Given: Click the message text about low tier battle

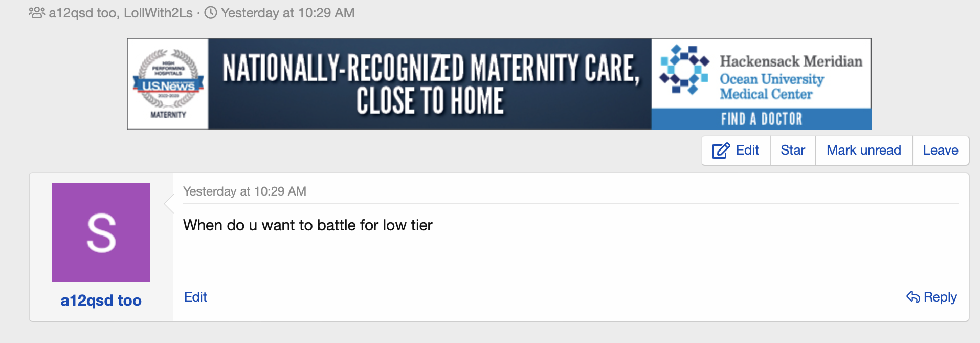Looking at the screenshot, I should [x=308, y=225].
